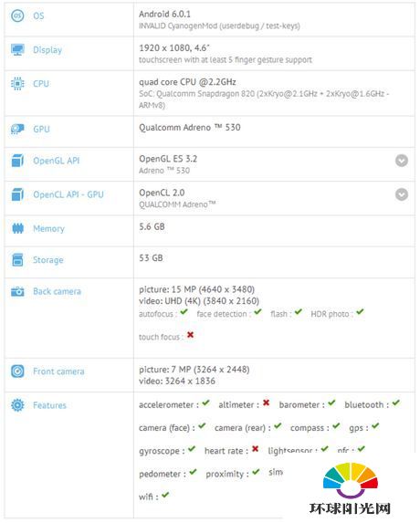This screenshot has width=420, height=523.
Task: Click the Back camera label
Action: 57,291
